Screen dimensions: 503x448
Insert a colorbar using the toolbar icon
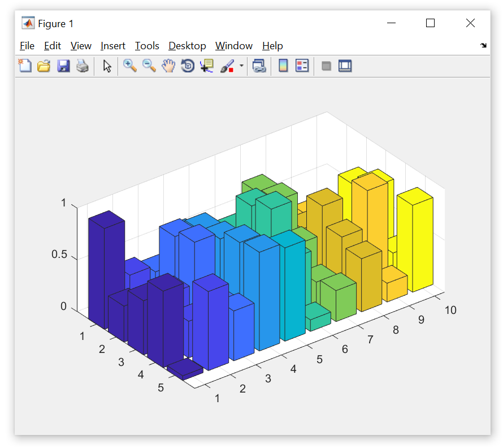[283, 66]
